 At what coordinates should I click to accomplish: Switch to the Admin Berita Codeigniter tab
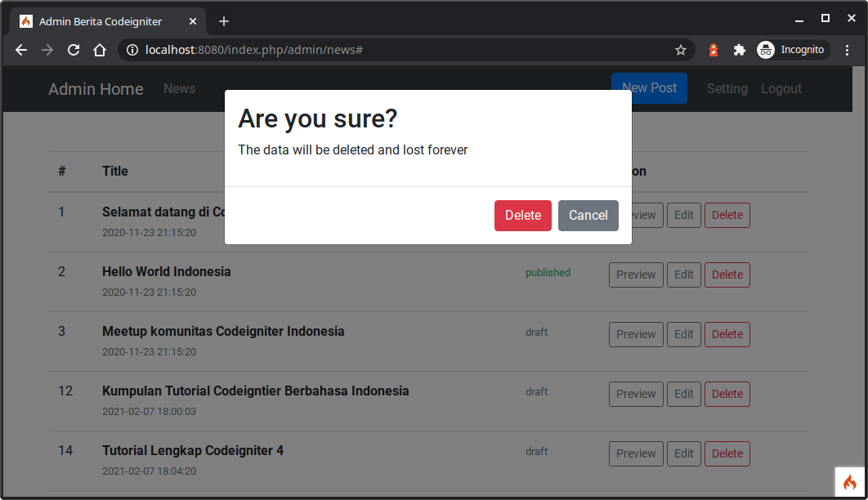(106, 20)
